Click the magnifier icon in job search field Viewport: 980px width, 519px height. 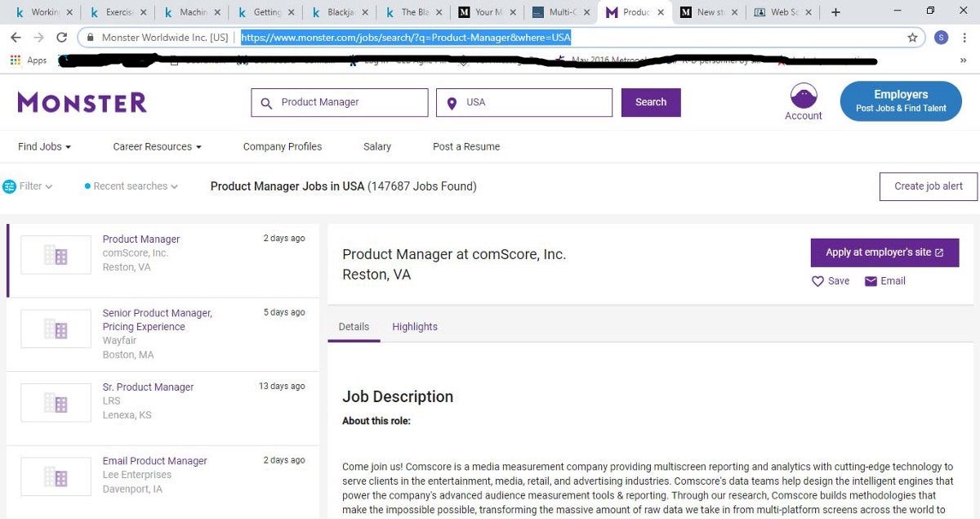click(266, 103)
